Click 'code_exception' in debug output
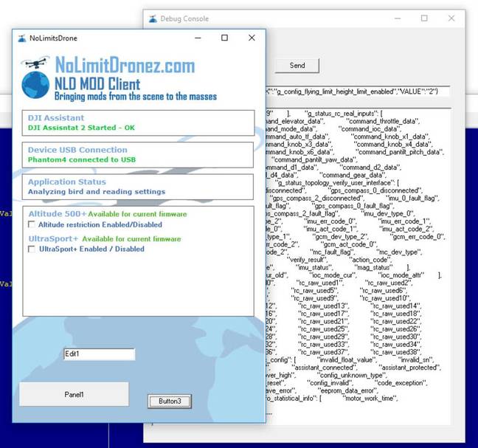This screenshot has height=448, width=478. tap(401, 383)
